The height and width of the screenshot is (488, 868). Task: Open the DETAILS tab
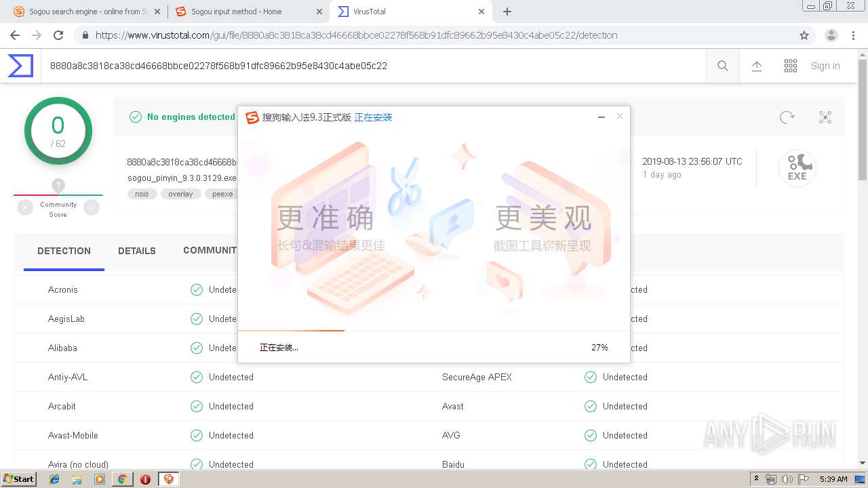point(137,251)
